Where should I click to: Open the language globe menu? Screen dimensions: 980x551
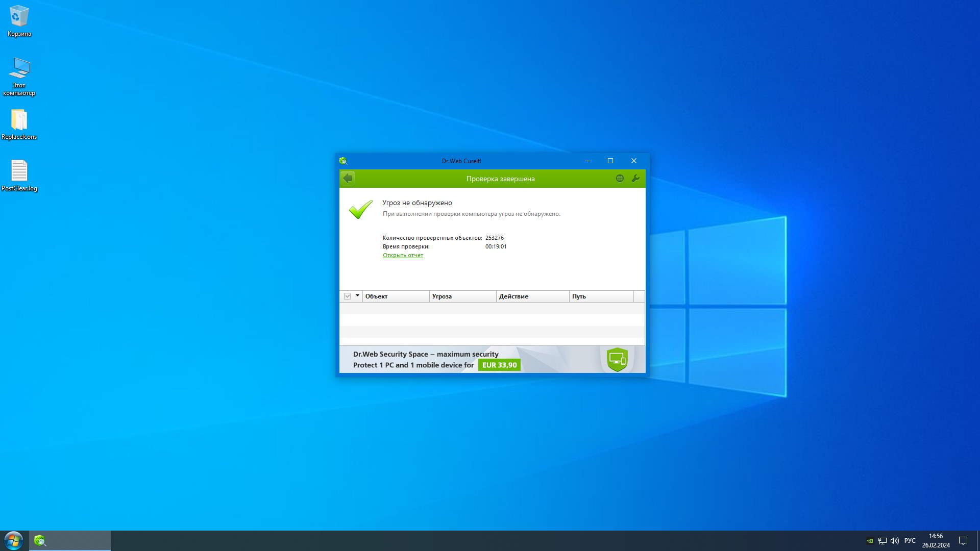coord(620,178)
